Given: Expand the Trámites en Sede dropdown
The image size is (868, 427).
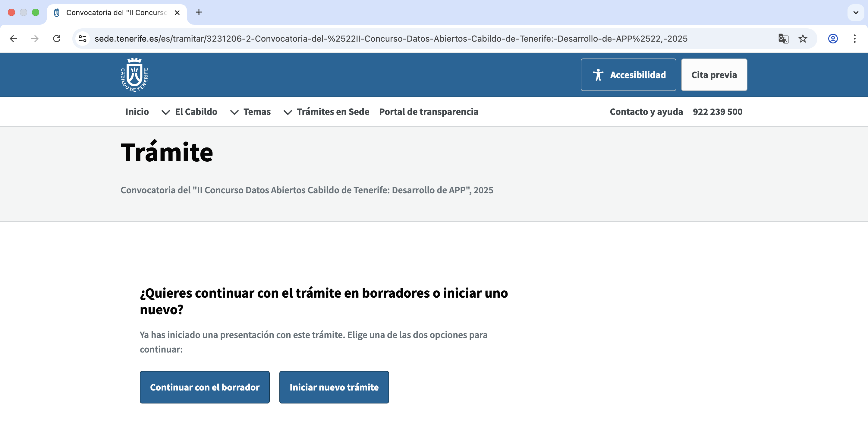Looking at the screenshot, I should click(326, 112).
